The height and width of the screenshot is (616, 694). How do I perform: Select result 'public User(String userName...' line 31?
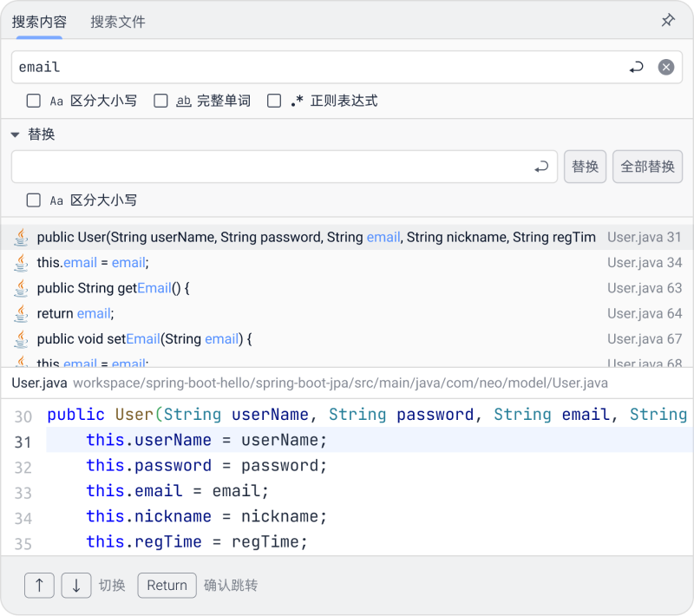[x=347, y=237]
